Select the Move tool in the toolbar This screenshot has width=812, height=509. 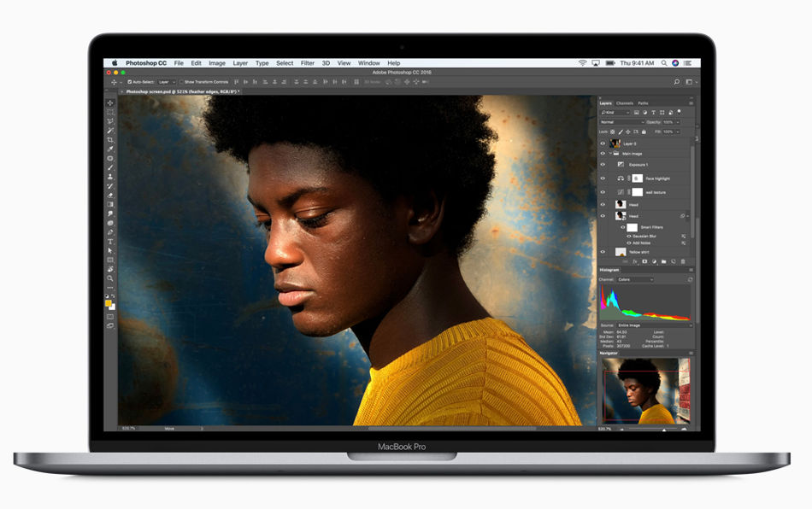(x=109, y=103)
